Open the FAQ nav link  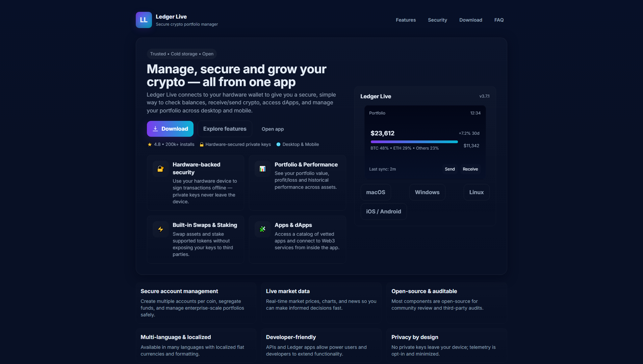(499, 20)
